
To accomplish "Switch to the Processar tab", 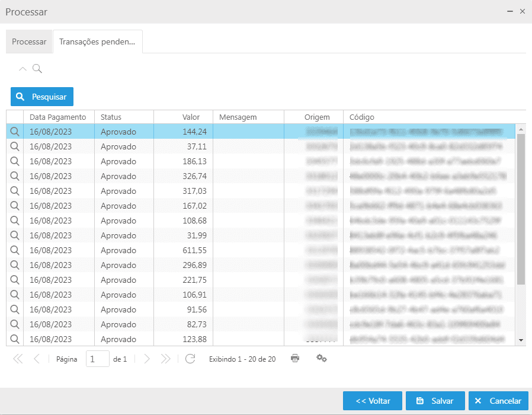I will [28, 41].
